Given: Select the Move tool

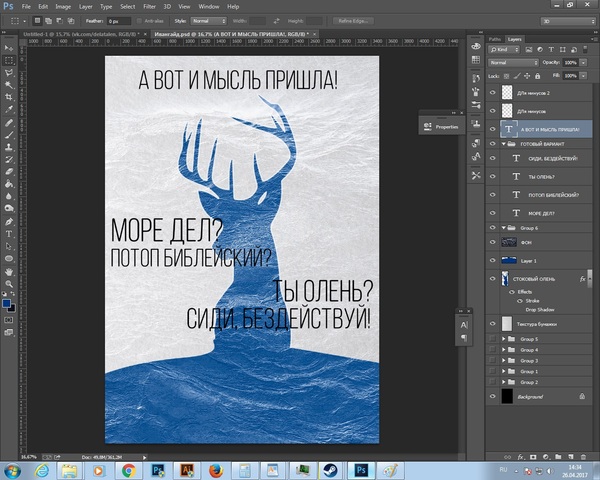Looking at the screenshot, I should (9, 47).
